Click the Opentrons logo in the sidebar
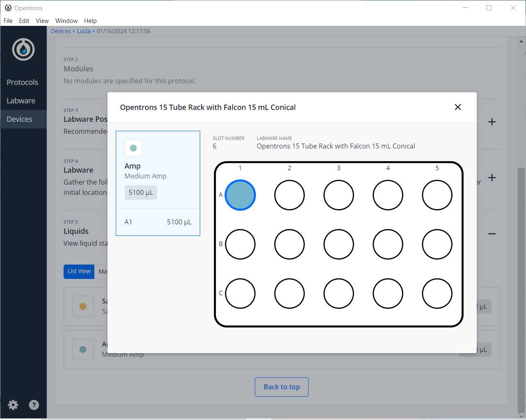The height and width of the screenshot is (420, 526). pyautogui.click(x=23, y=50)
